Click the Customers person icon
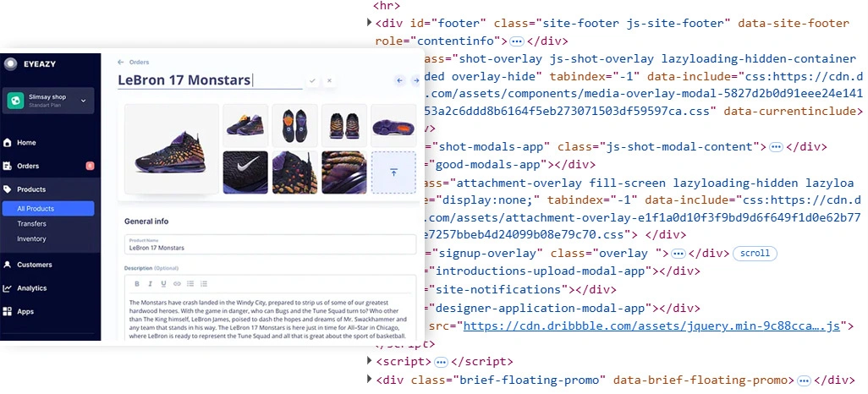Screen dimensions: 868x394 [8, 265]
